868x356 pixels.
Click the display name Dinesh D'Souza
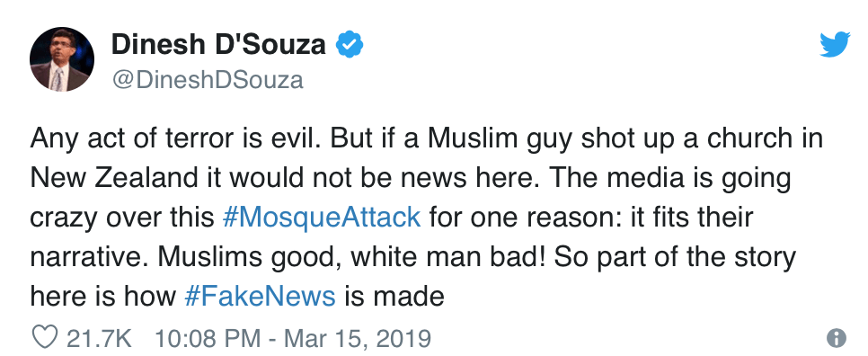point(218,44)
